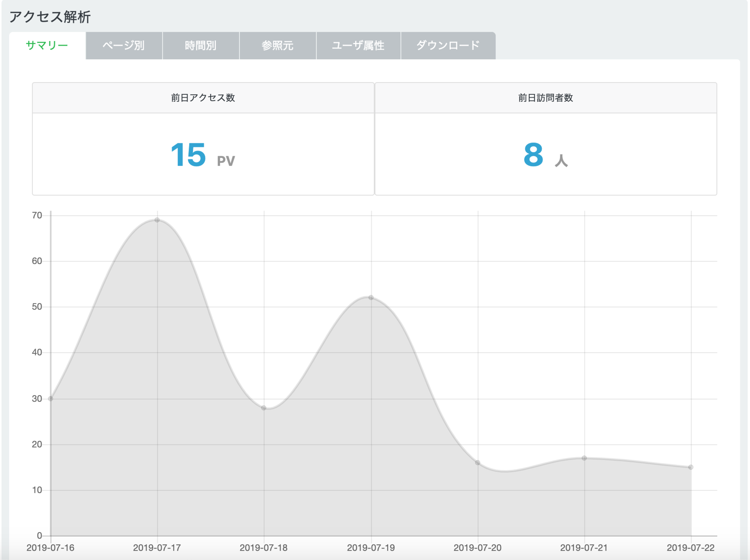
Task: Click the 2019-07-18 chart data point
Action: coord(264,408)
